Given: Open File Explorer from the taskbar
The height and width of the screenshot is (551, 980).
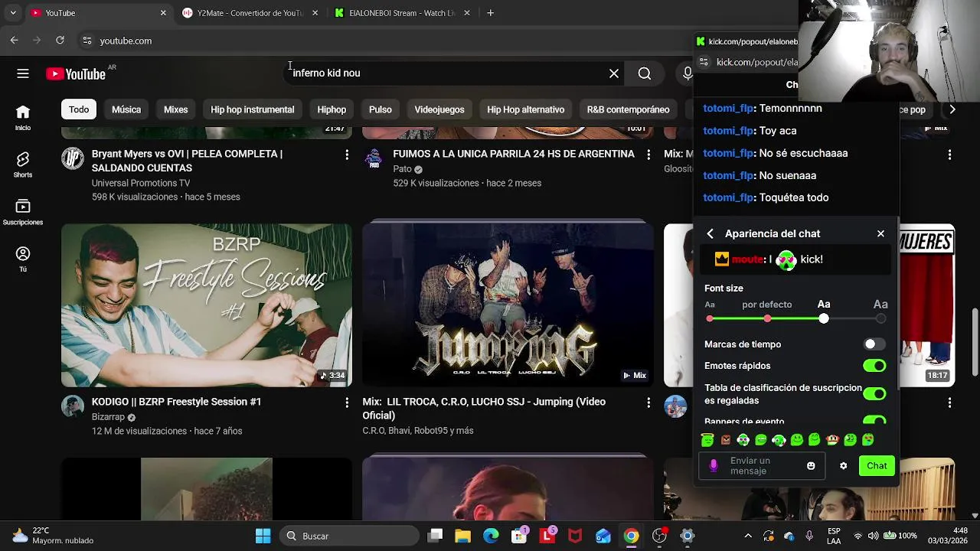Looking at the screenshot, I should click(463, 536).
